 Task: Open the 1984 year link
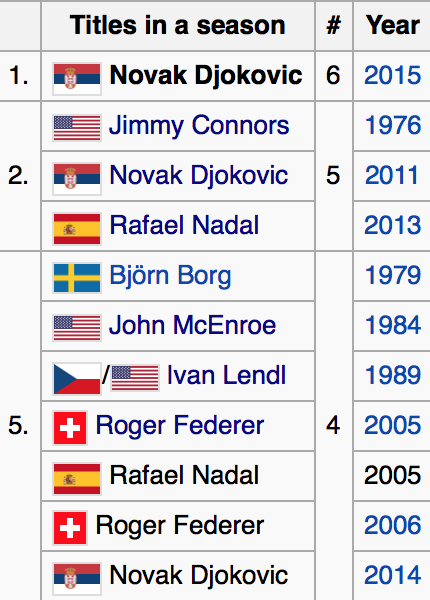393,325
